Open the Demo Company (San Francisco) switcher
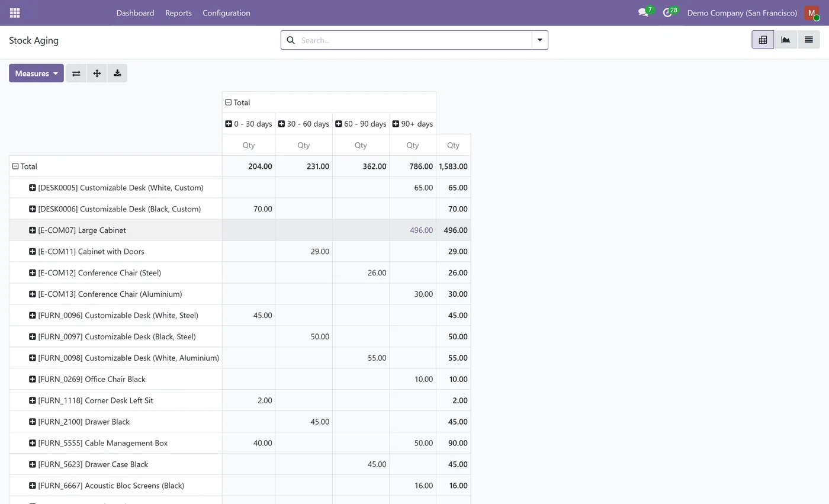The height and width of the screenshot is (504, 829). click(x=742, y=12)
